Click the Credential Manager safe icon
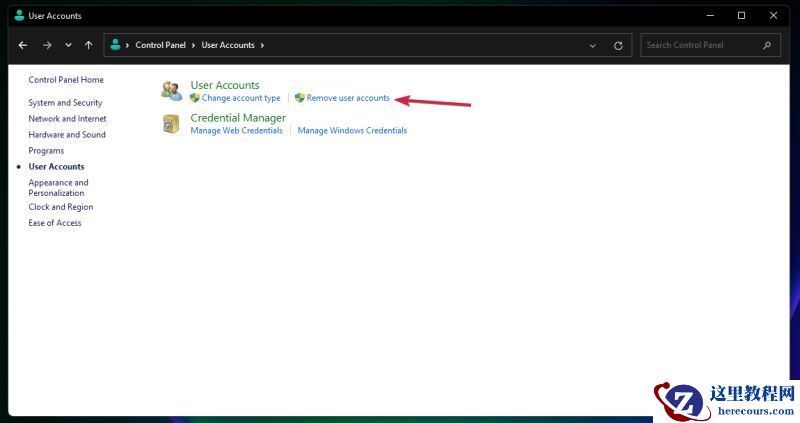This screenshot has height=423, width=800. click(171, 124)
